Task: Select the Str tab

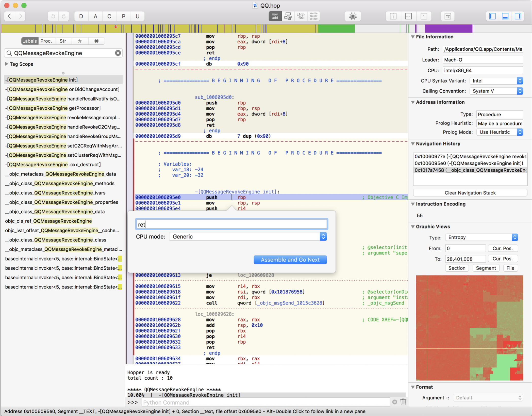Action: click(x=63, y=41)
